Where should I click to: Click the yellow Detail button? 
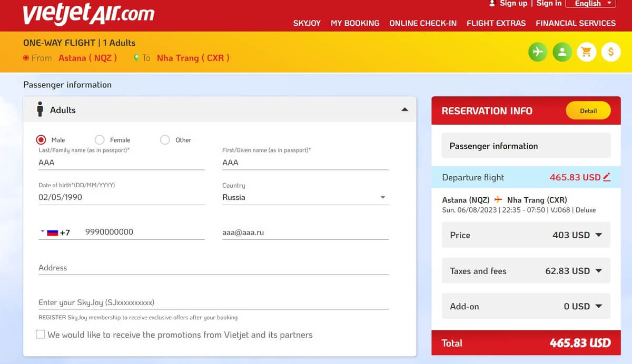tap(588, 110)
